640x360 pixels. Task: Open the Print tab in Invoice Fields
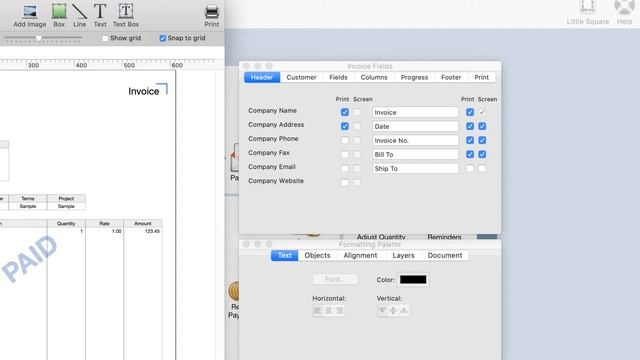[482, 77]
